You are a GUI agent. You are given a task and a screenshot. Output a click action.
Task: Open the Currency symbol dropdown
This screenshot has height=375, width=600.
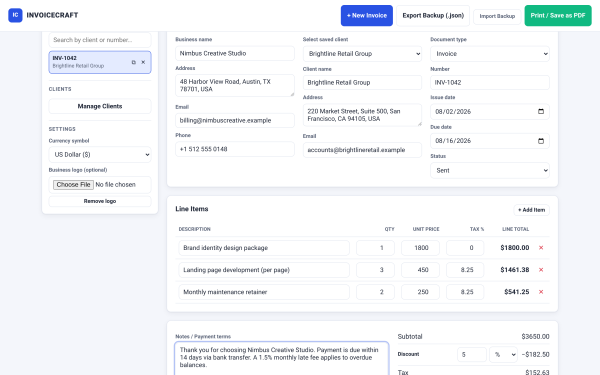tap(100, 155)
